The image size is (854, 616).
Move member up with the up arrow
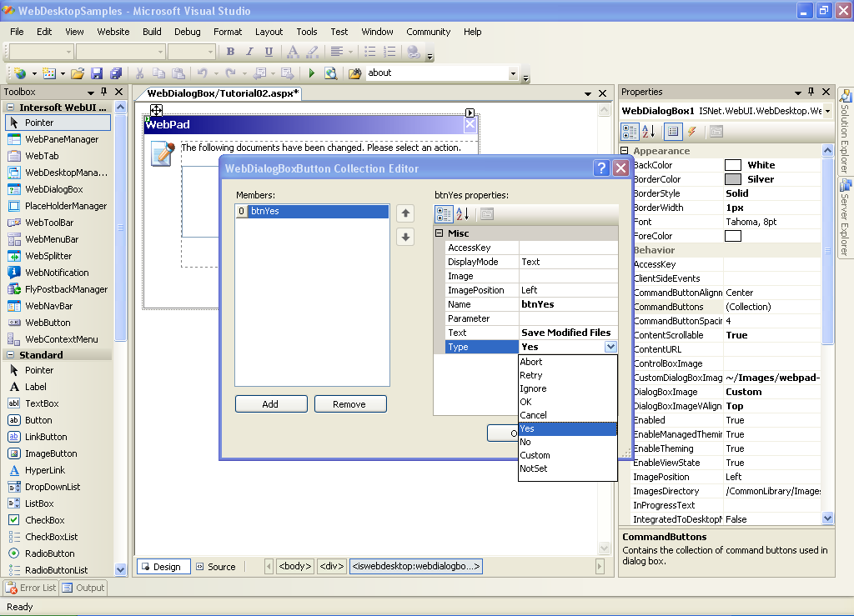coord(405,213)
